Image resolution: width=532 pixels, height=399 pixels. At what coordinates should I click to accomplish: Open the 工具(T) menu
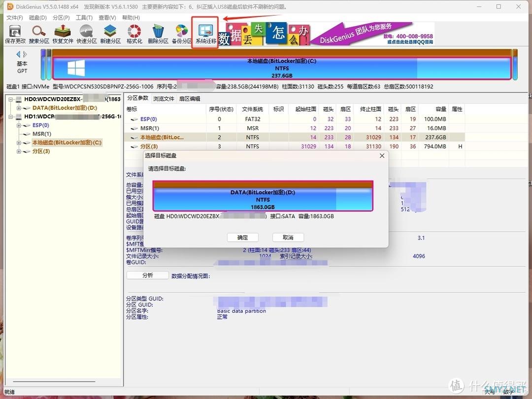coord(84,18)
